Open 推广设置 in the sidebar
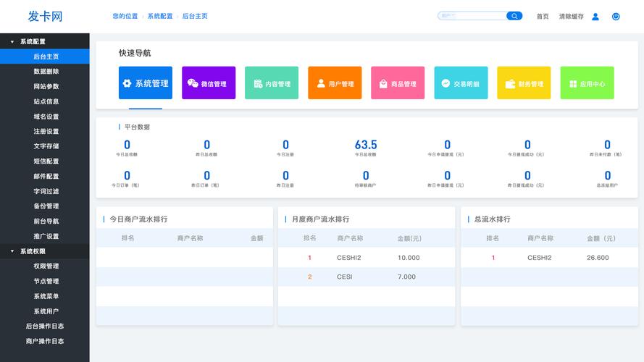This screenshot has width=644, height=362. point(46,236)
